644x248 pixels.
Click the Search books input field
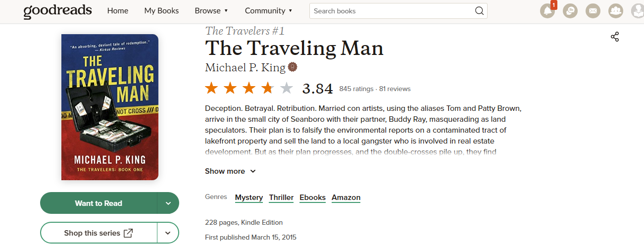(x=391, y=11)
